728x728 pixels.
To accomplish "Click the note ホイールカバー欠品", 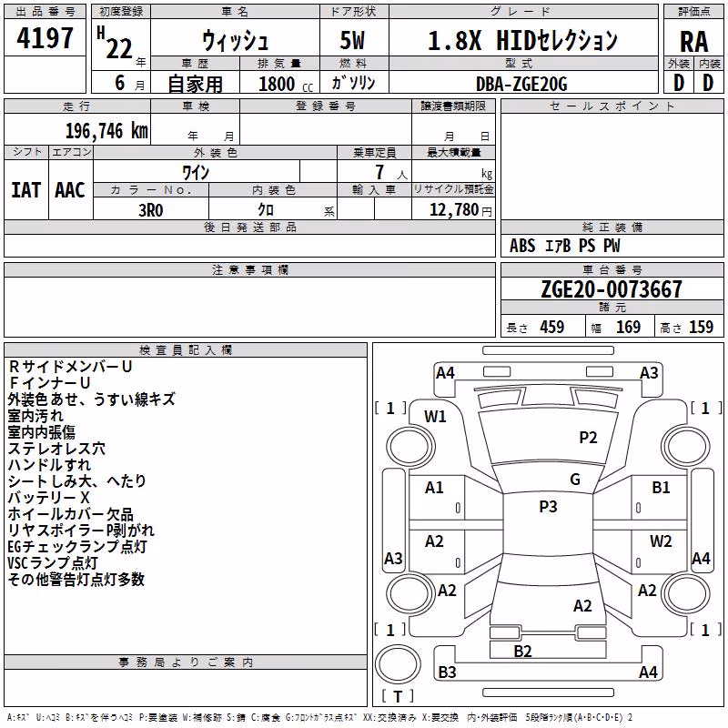I will coord(71,514).
